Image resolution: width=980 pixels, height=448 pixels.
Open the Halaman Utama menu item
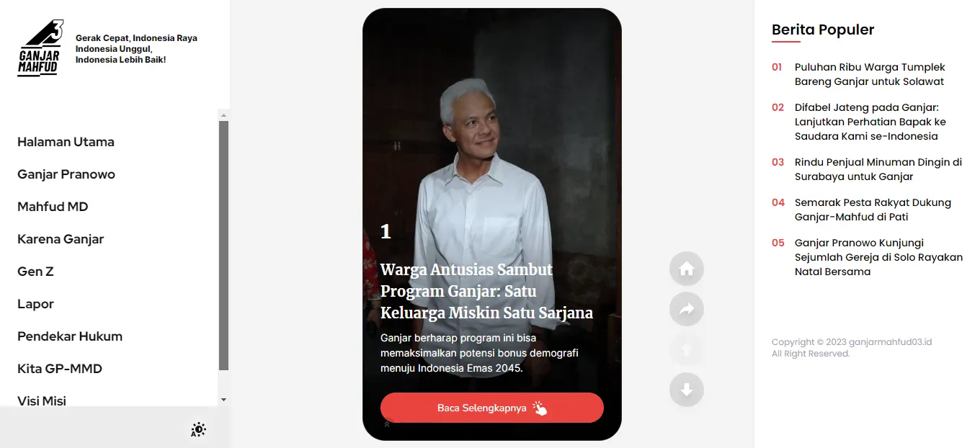pos(66,142)
